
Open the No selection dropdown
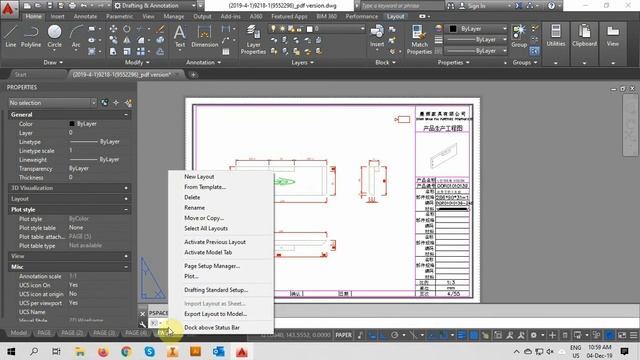52,103
